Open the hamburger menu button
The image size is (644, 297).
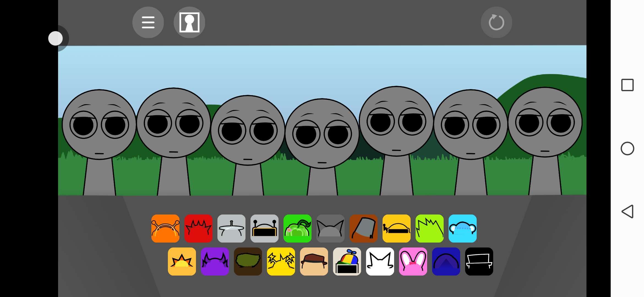tap(148, 22)
